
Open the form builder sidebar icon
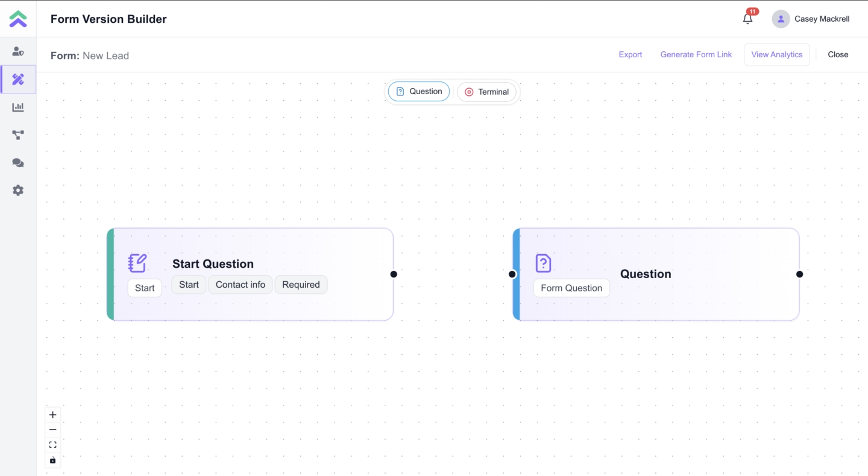pos(18,80)
